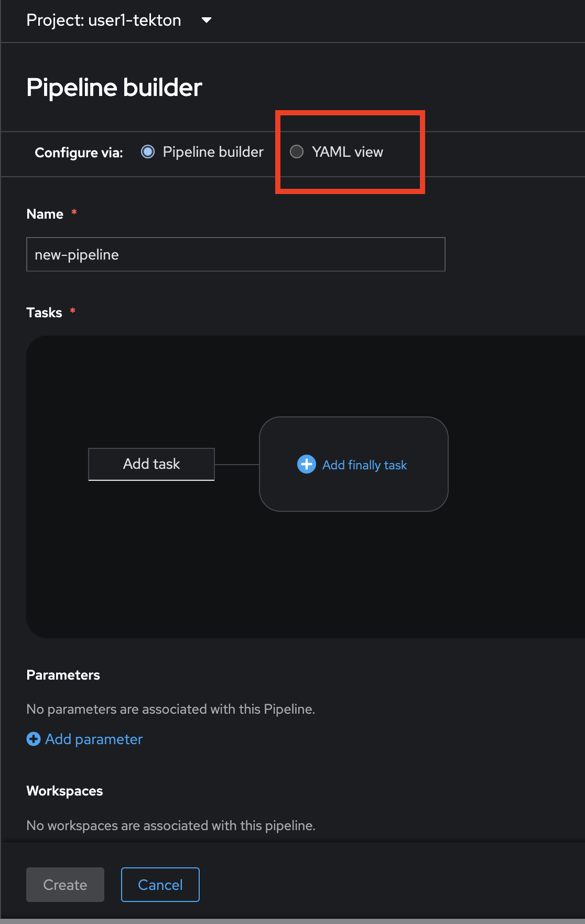Click the rounded finally task container box

pos(354,493)
